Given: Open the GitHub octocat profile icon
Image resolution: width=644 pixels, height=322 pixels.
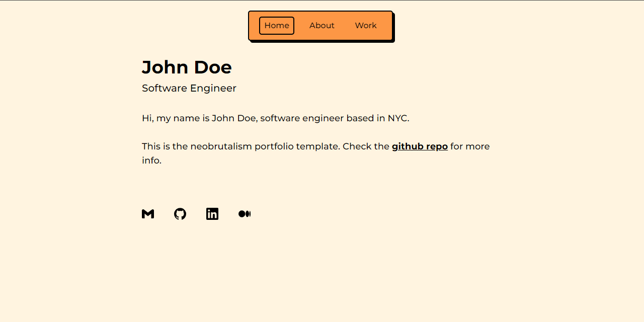Looking at the screenshot, I should (x=180, y=214).
